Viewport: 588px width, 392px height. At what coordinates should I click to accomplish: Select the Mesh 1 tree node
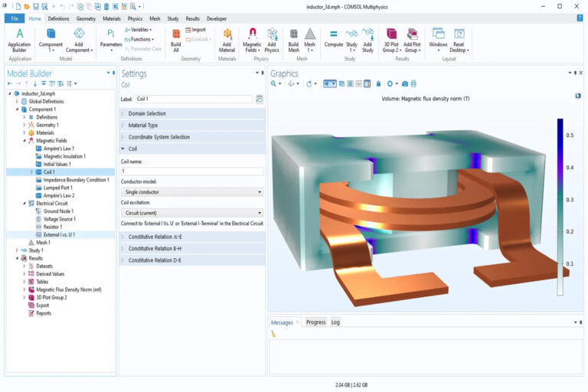[43, 243]
